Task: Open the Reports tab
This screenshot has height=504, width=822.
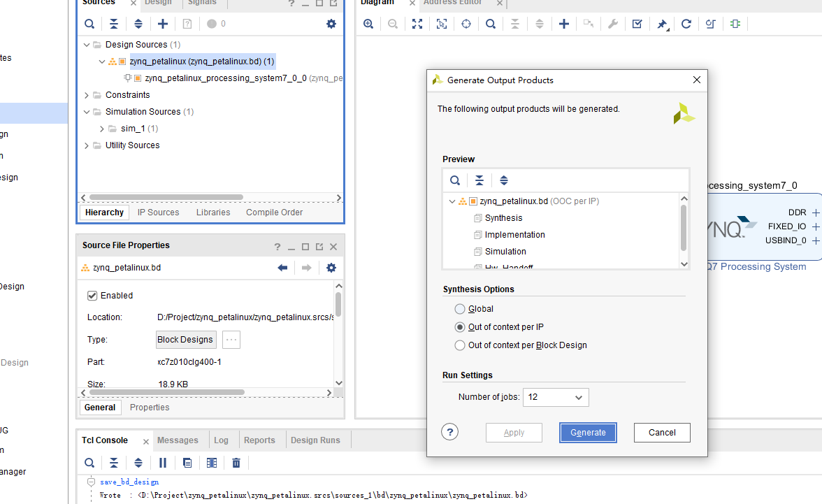Action: click(259, 440)
